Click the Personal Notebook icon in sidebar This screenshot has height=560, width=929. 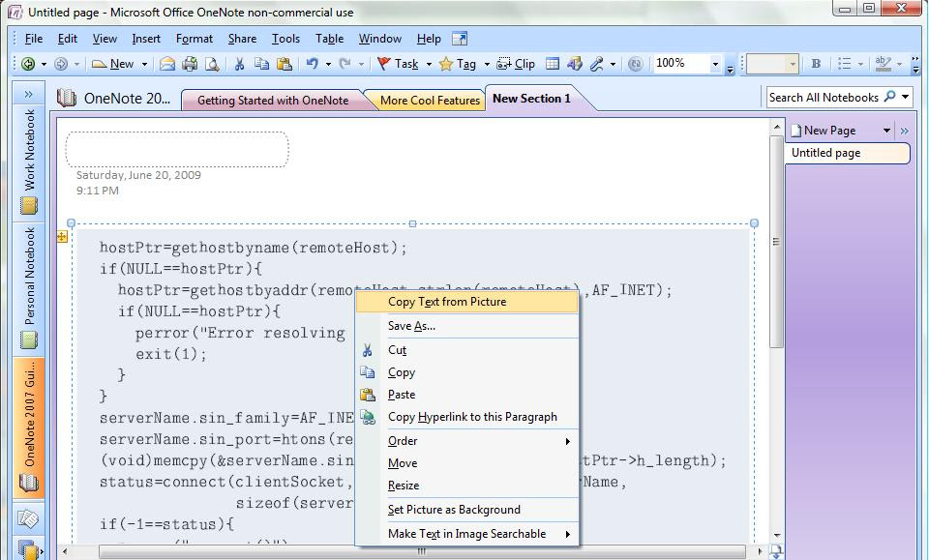(28, 339)
